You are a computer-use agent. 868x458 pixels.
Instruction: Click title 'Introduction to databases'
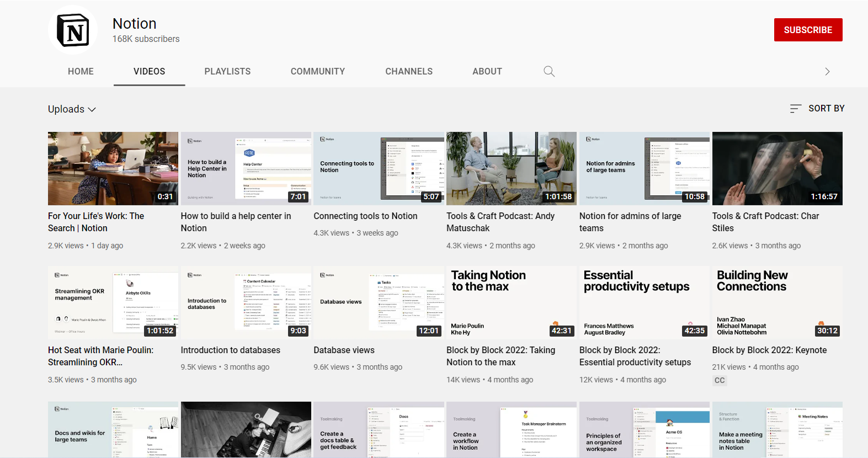[x=231, y=350]
